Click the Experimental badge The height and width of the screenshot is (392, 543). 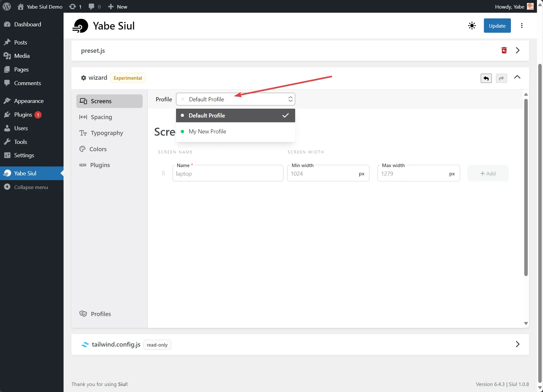(128, 78)
